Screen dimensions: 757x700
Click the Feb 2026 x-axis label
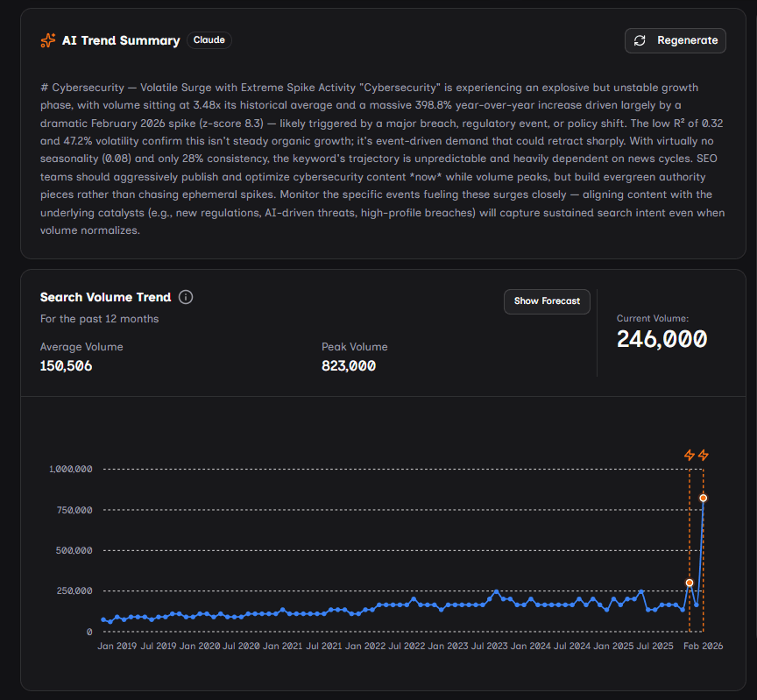coord(703,646)
